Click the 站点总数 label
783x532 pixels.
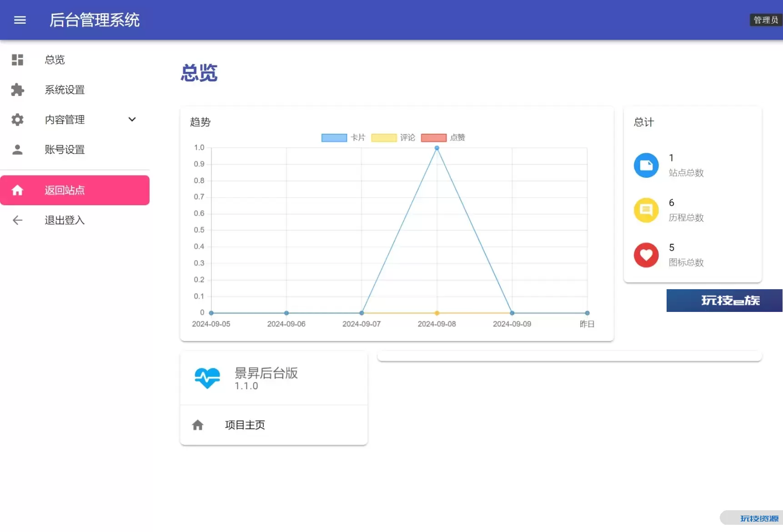tap(686, 173)
